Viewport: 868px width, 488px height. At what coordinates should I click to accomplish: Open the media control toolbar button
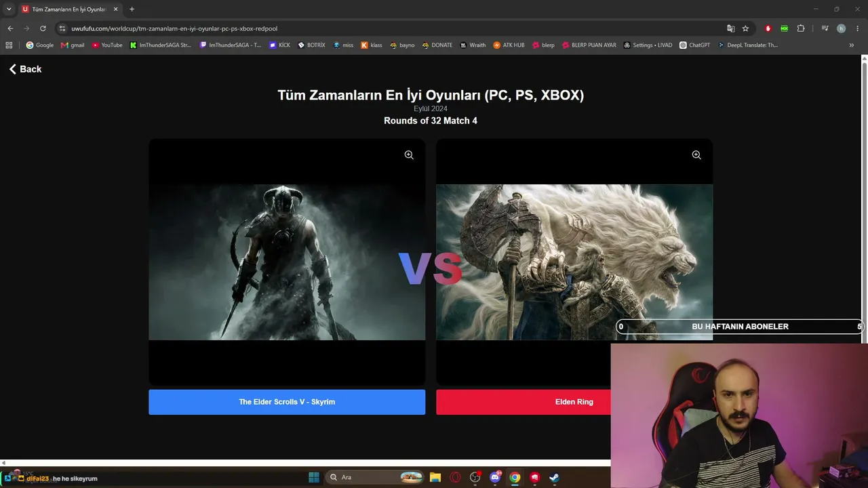pyautogui.click(x=825, y=28)
